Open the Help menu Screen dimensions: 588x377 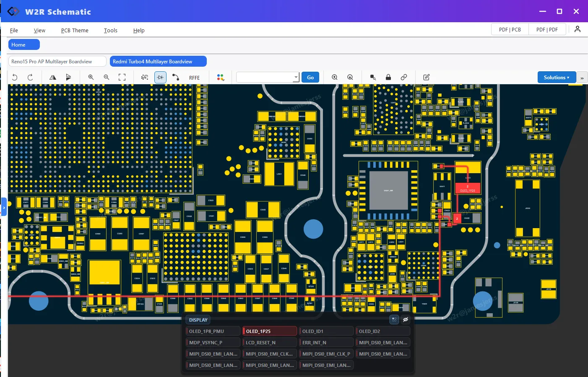139,30
